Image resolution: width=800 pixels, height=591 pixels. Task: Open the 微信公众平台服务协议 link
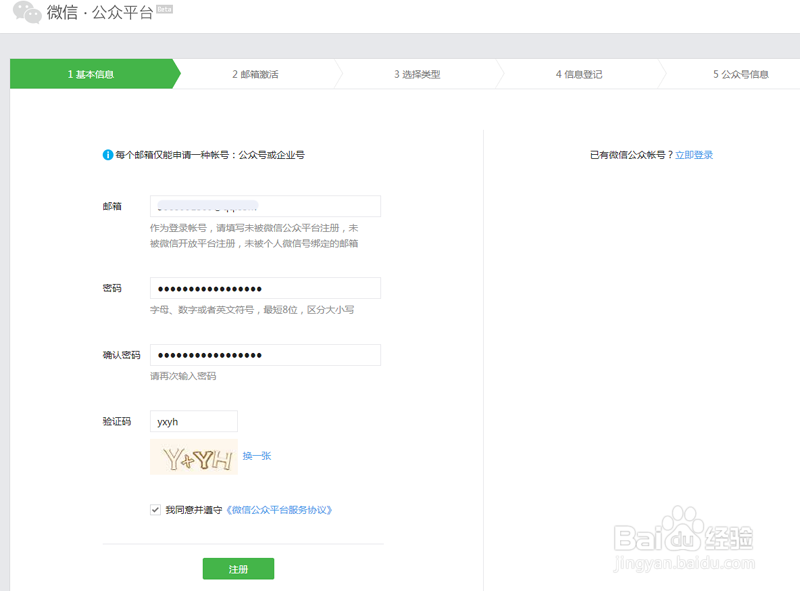coord(279,510)
